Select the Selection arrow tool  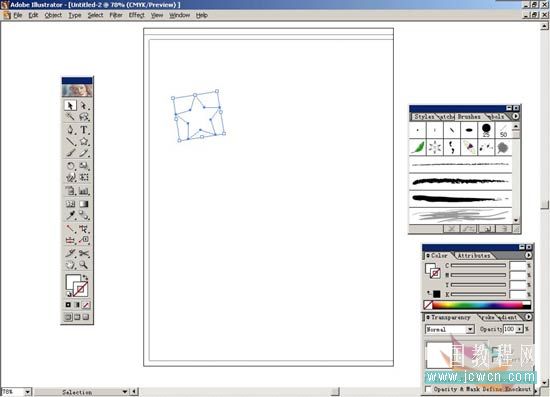pos(70,105)
